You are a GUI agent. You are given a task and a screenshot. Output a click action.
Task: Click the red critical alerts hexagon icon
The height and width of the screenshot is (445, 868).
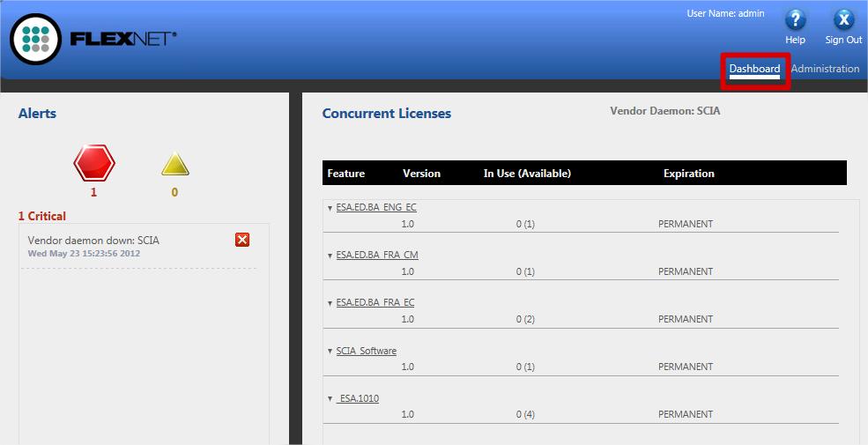point(94,163)
